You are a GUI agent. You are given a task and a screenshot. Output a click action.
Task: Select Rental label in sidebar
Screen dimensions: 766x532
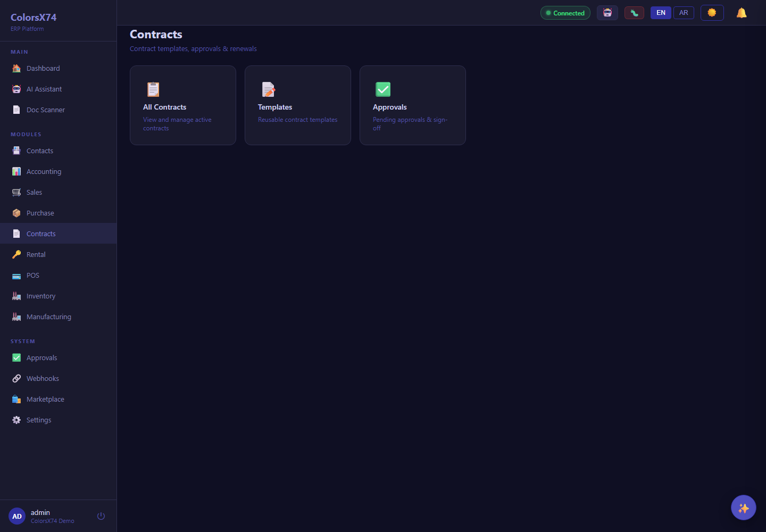36,254
